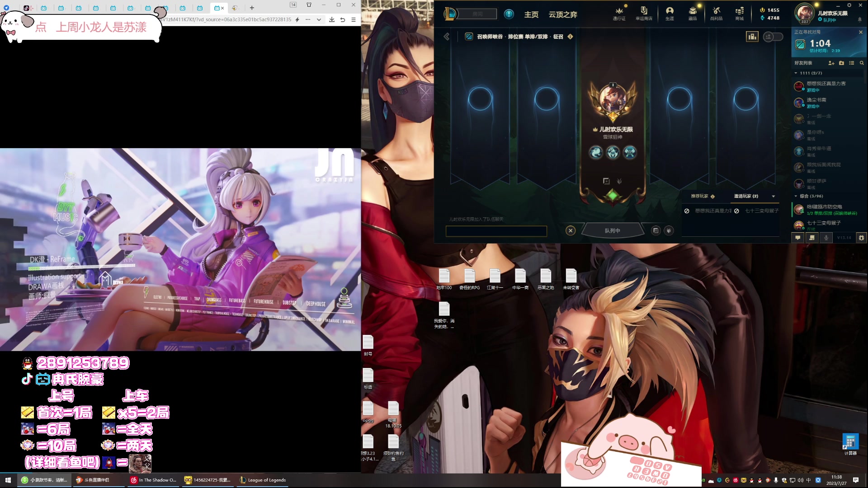Open the 主页 home tab

(x=531, y=14)
